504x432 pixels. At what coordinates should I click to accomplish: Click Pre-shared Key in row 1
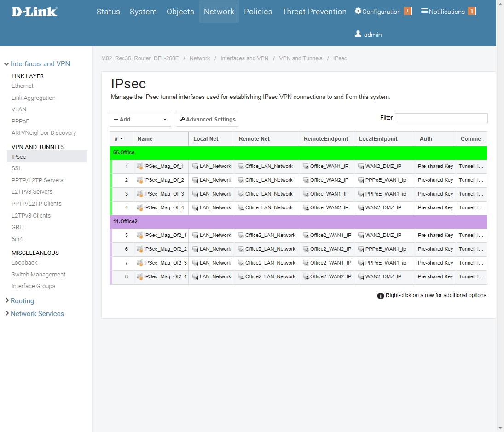click(x=435, y=167)
